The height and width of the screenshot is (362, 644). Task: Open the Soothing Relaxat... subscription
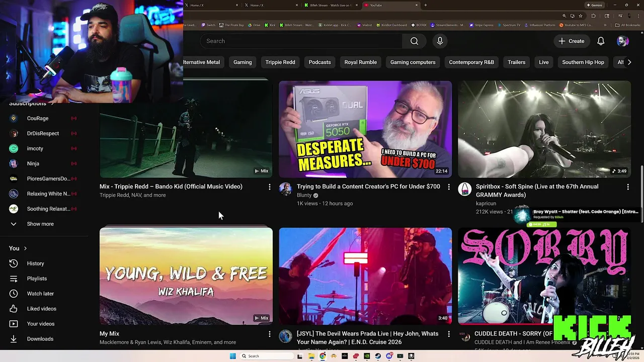pyautogui.click(x=44, y=209)
